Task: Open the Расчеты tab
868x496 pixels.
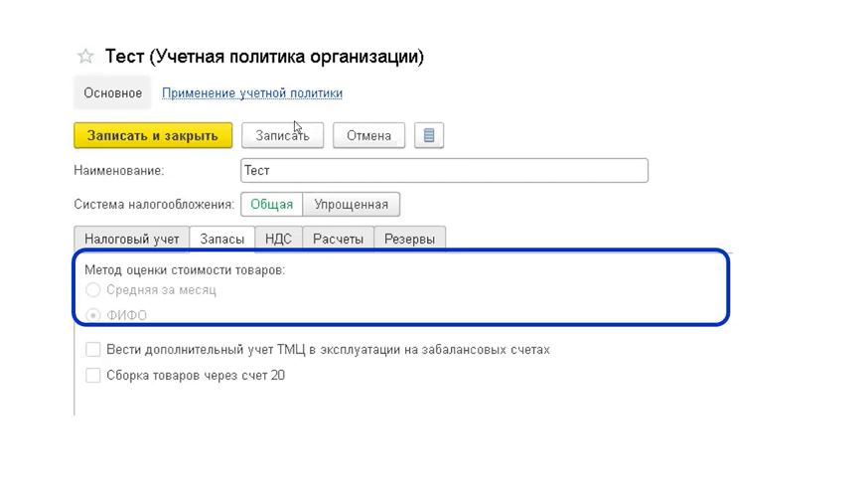Action: coord(338,239)
